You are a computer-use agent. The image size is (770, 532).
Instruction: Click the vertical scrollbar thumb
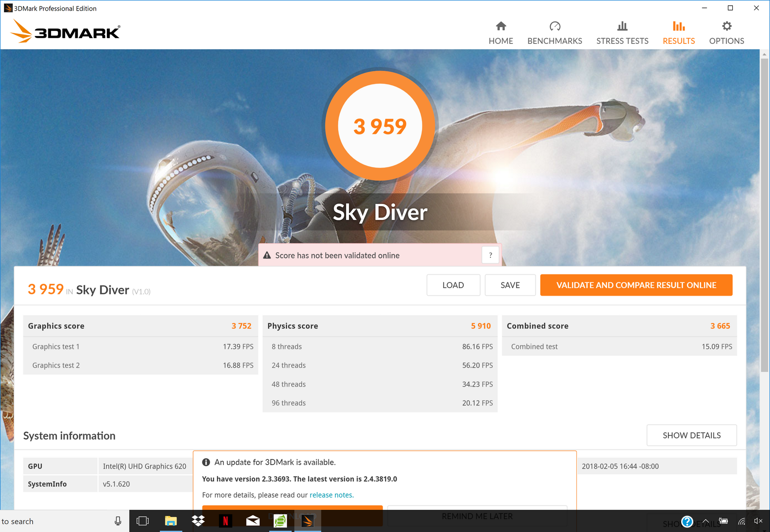(x=764, y=215)
